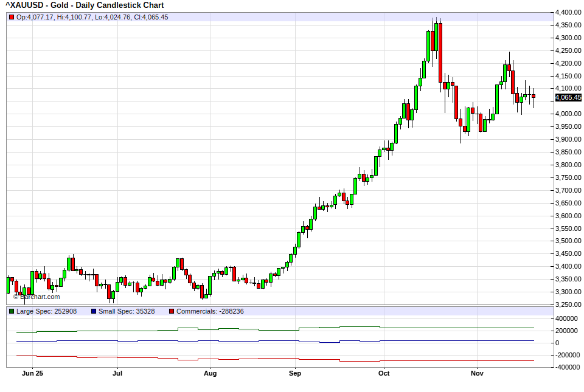
Task: Click the blue Small Spec legend square
Action: [x=94, y=311]
